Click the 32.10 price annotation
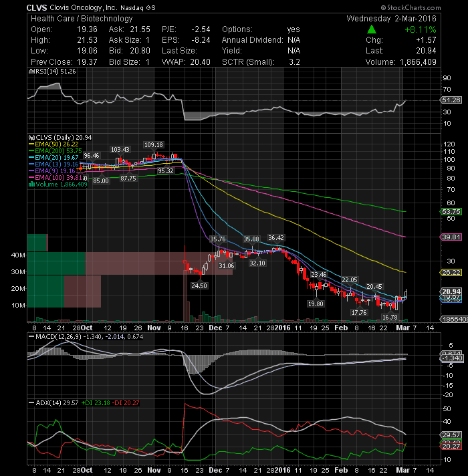 click(257, 263)
